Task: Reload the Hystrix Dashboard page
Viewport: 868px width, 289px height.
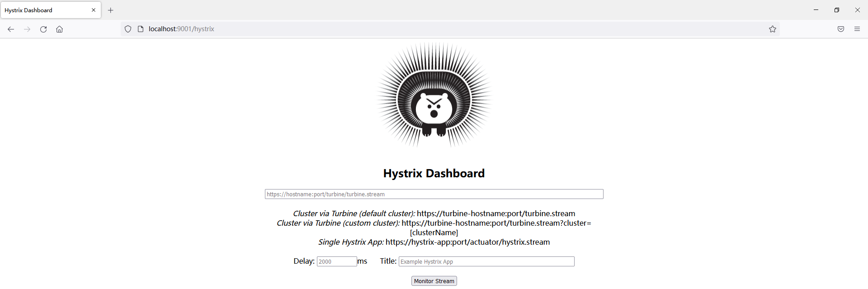Action: pyautogui.click(x=43, y=29)
